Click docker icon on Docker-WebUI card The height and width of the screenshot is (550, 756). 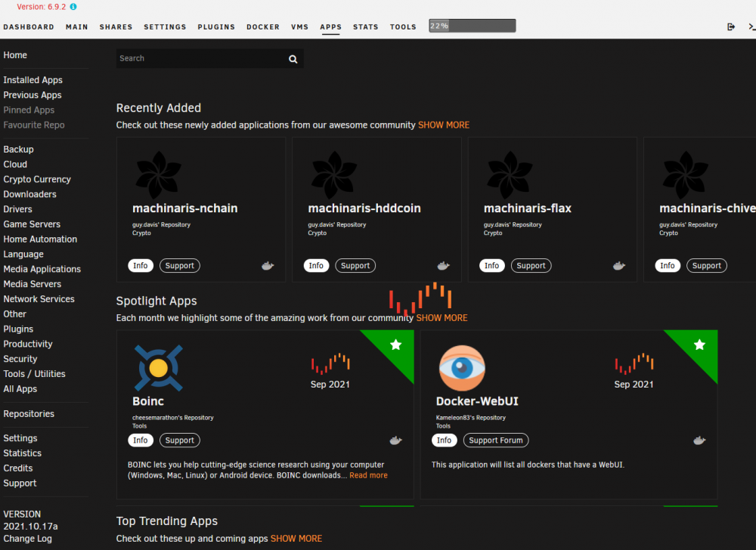(699, 440)
